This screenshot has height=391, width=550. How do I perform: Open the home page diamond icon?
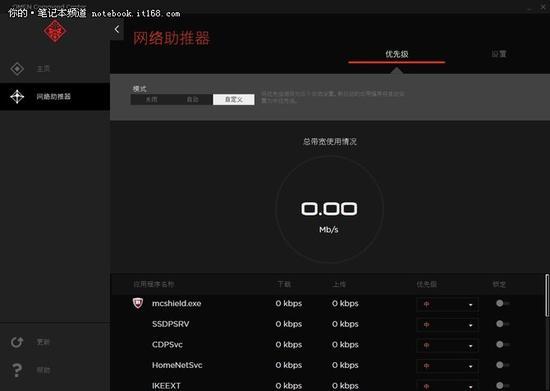pyautogui.click(x=17, y=69)
